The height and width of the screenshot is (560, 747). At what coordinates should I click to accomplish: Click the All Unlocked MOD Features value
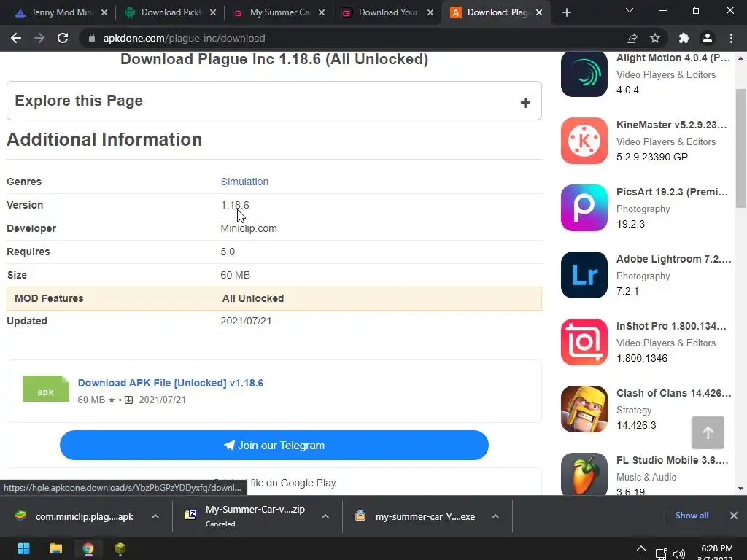[253, 298]
